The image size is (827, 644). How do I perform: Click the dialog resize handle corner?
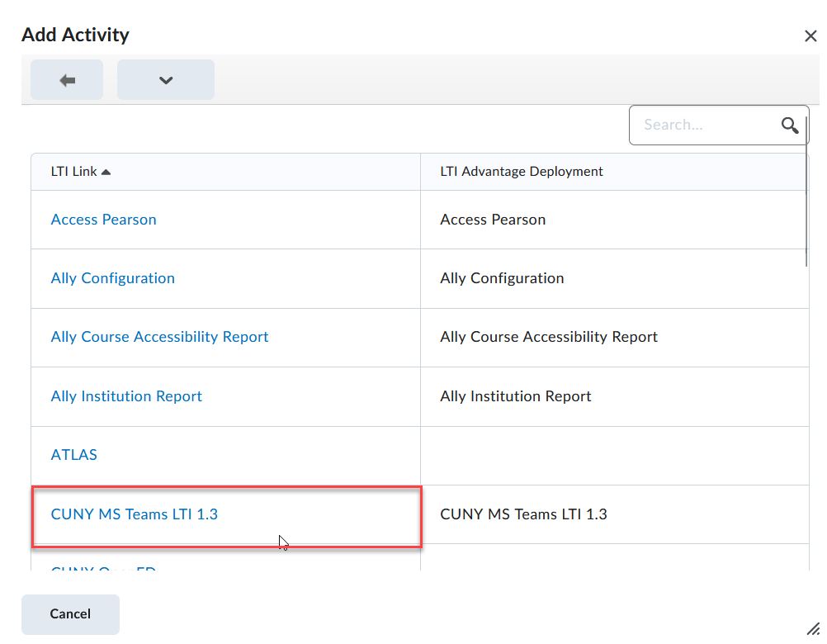pyautogui.click(x=812, y=628)
